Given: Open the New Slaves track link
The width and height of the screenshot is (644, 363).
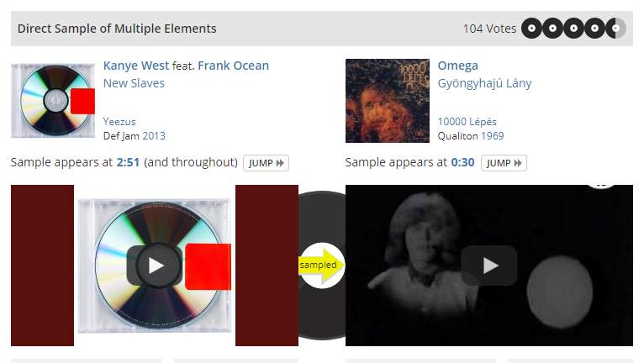Looking at the screenshot, I should [134, 83].
